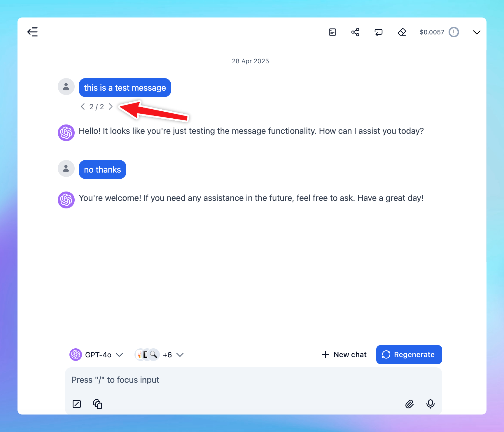The image size is (504, 432).
Task: Attach a file with the paperclip icon
Action: (409, 404)
